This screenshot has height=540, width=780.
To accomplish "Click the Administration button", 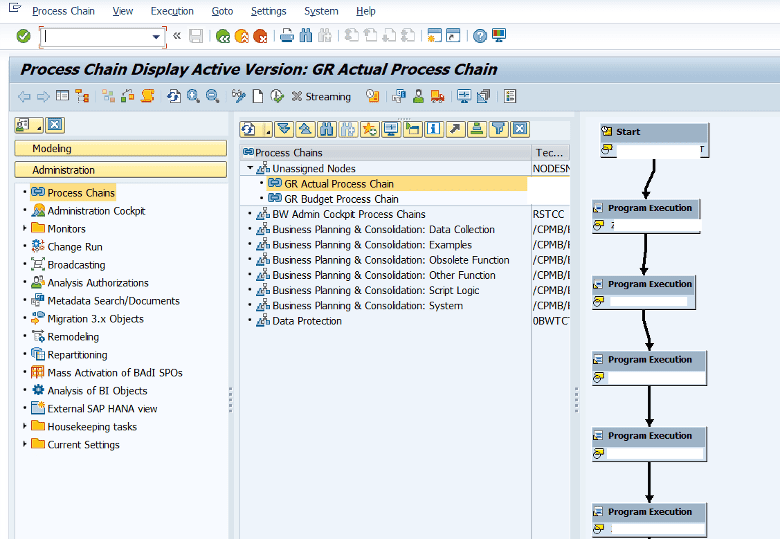I will (121, 170).
